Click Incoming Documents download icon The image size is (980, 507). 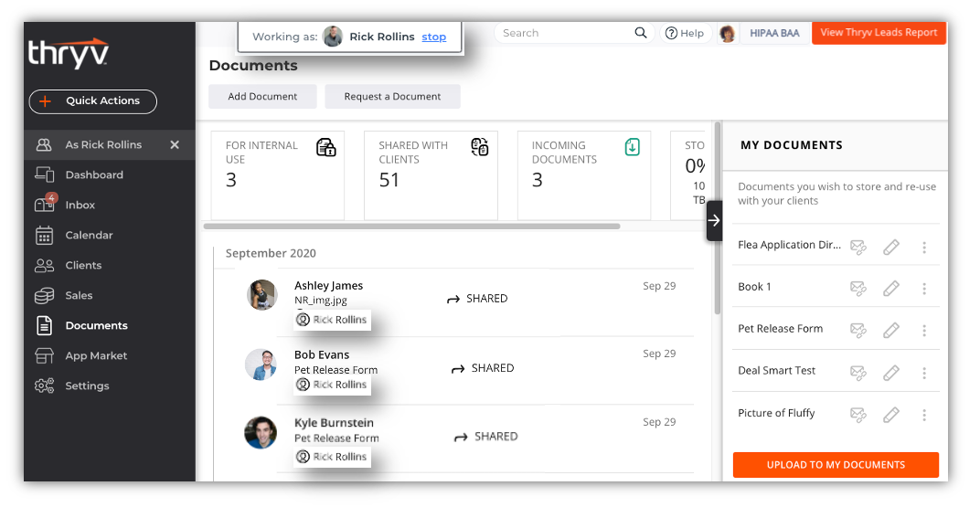pyautogui.click(x=632, y=147)
